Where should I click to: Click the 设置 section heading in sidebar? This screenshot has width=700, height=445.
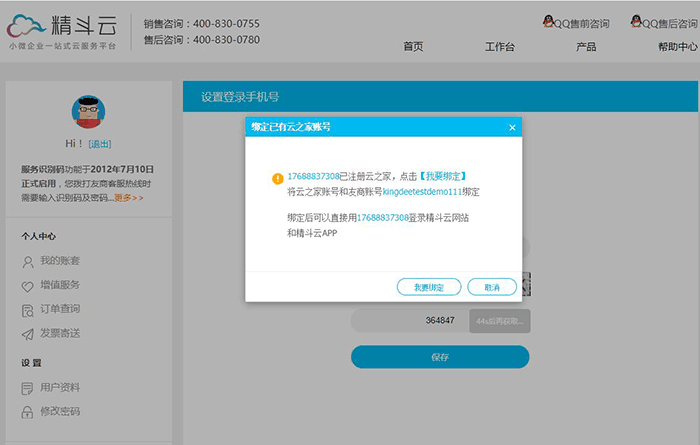[x=31, y=362]
